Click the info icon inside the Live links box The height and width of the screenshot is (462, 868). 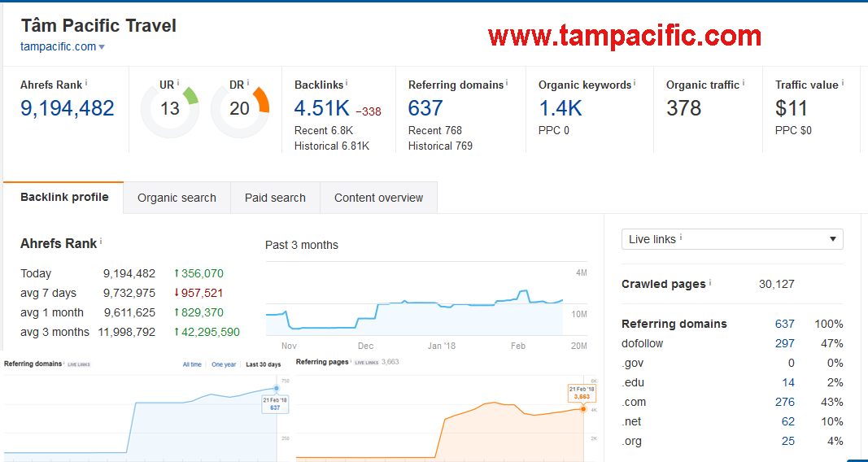[681, 238]
